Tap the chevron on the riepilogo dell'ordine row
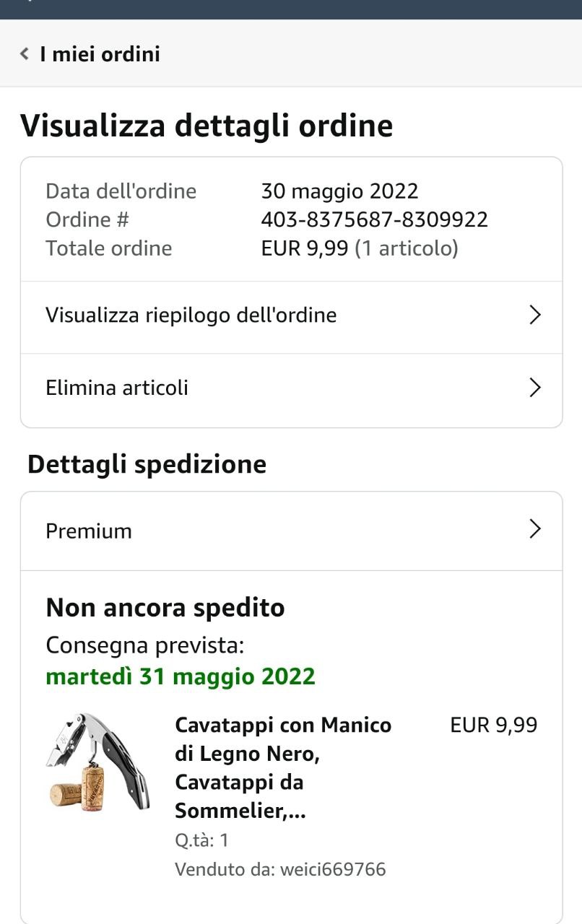The image size is (582, 924). tap(535, 315)
